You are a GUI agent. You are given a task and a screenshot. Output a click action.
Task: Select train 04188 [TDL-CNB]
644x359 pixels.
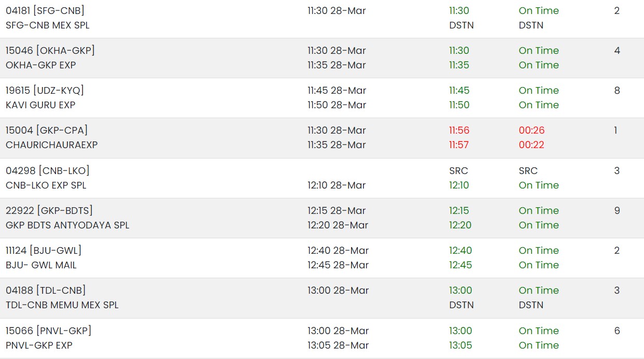pos(46,290)
